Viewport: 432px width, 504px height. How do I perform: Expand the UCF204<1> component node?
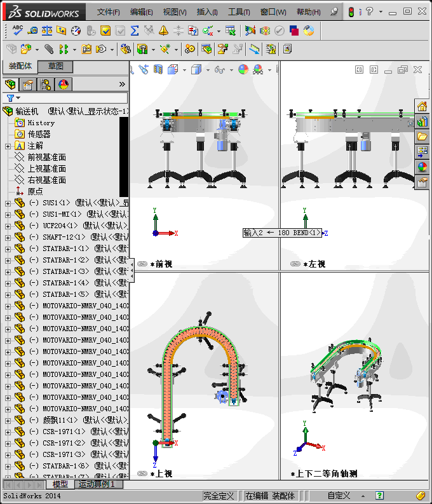tap(8, 226)
